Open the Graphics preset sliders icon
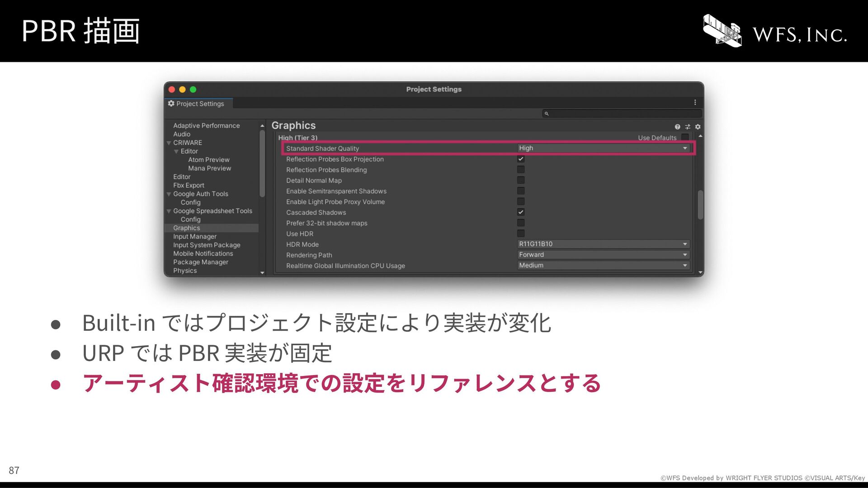Image resolution: width=868 pixels, height=488 pixels. [688, 127]
